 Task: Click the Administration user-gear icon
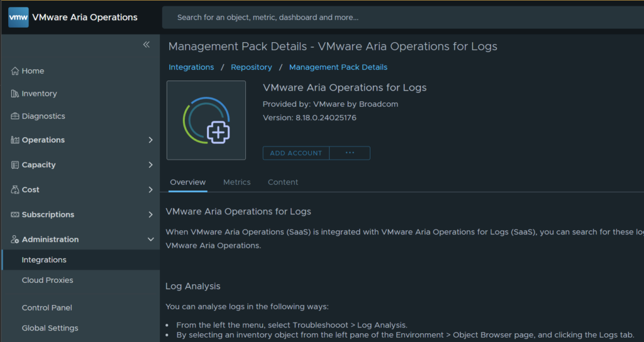tap(15, 240)
